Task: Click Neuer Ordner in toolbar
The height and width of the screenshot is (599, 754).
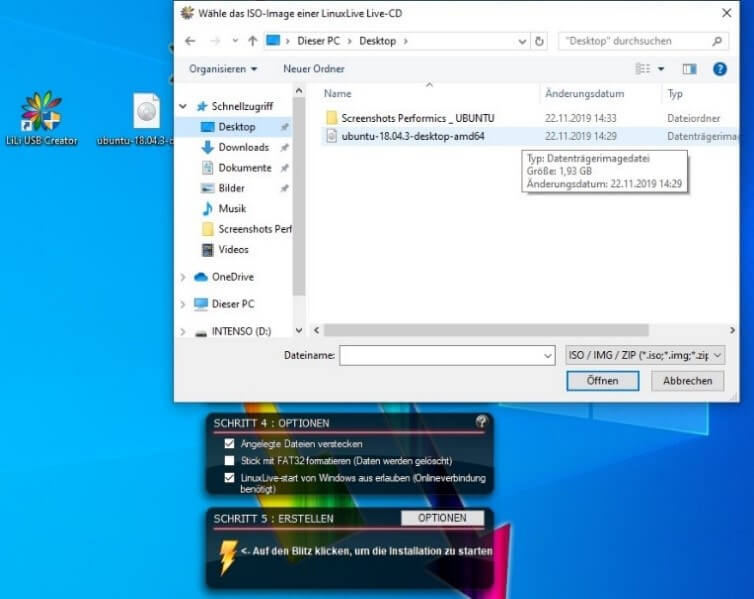Action: tap(314, 69)
